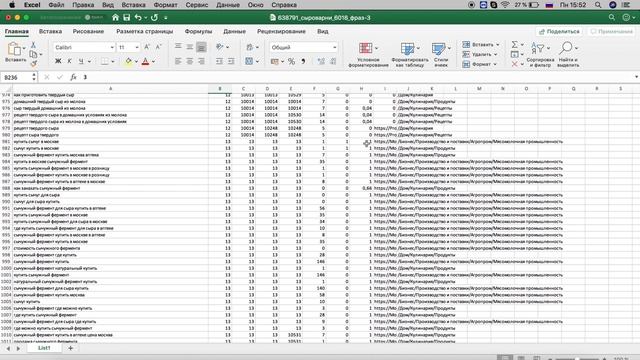
Task: Redo the last action
Action: [x=154, y=18]
